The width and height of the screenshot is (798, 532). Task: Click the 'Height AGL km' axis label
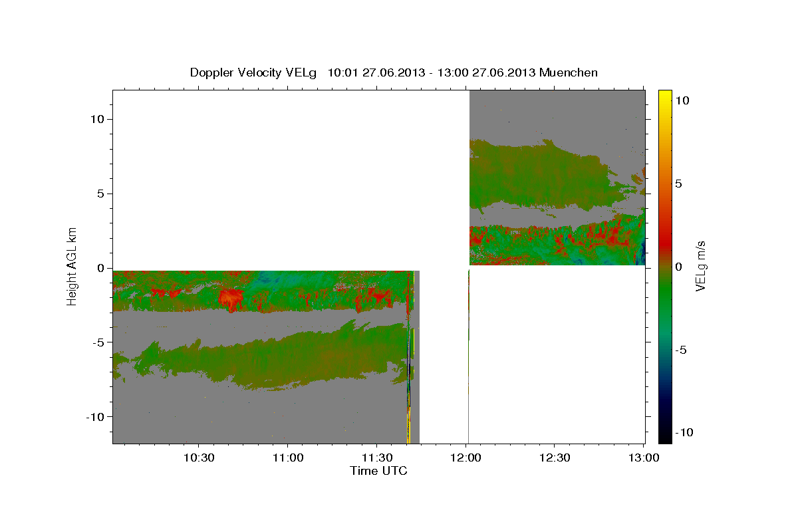click(72, 266)
